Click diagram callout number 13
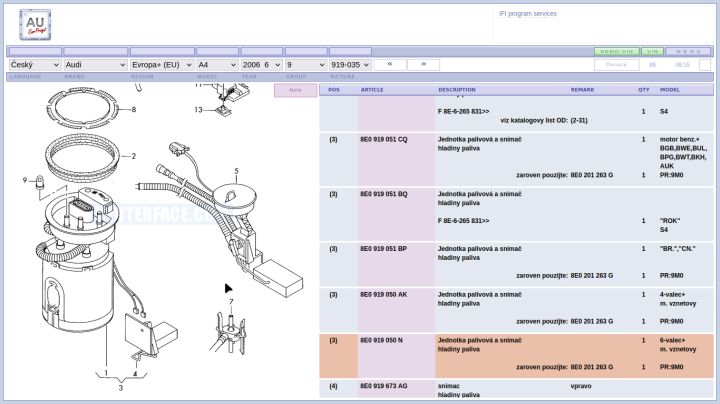The height and width of the screenshot is (404, 720). 198,110
